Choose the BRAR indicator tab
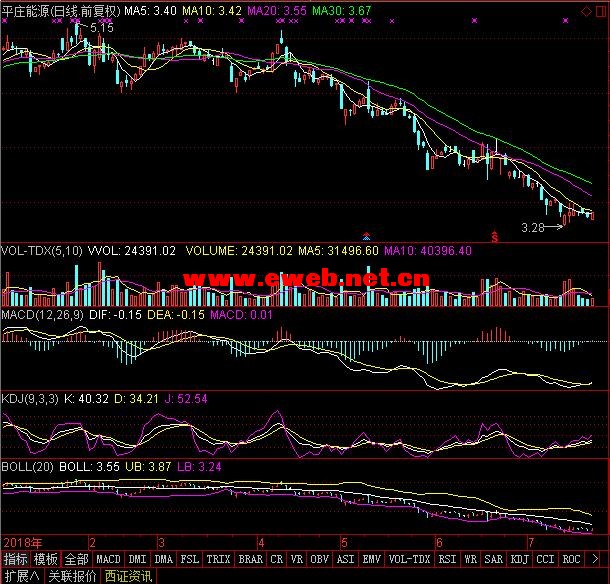Image resolution: width=610 pixels, height=584 pixels. [251, 559]
